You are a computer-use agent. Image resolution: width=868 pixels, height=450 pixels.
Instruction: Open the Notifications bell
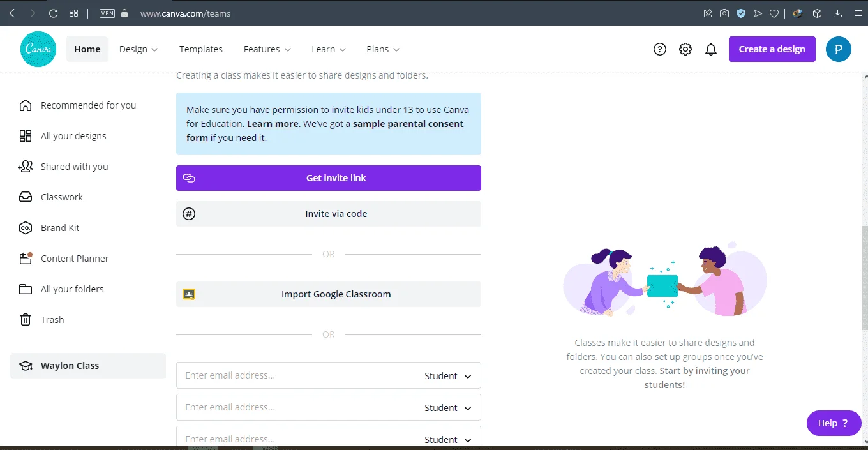pyautogui.click(x=711, y=49)
